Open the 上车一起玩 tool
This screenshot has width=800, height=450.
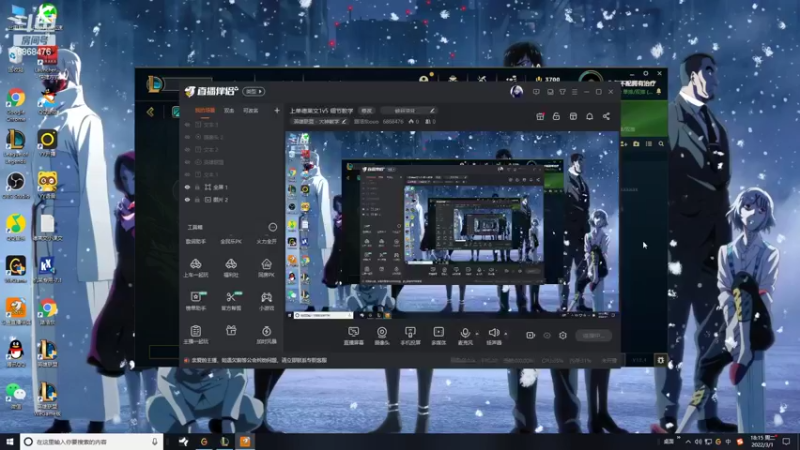pos(195,268)
